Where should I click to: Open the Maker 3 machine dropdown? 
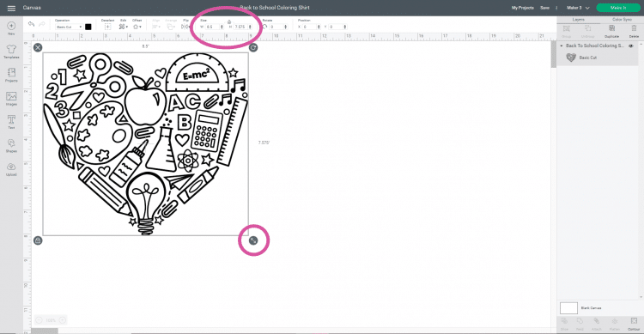(578, 8)
